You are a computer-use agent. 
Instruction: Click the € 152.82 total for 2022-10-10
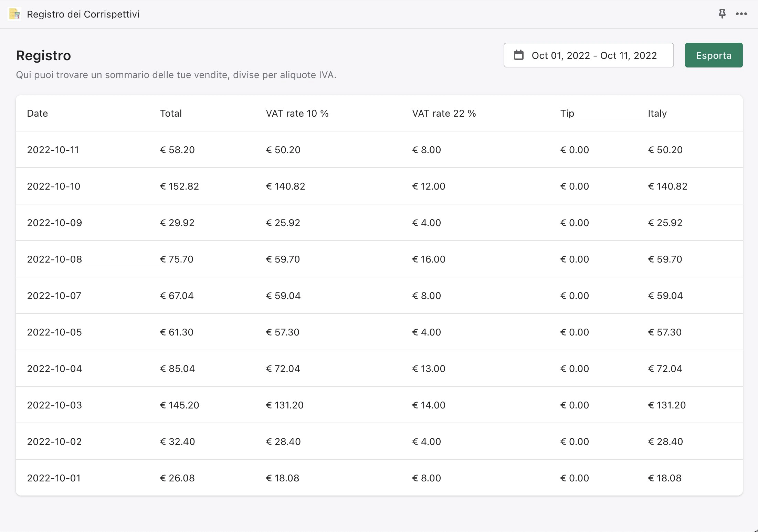tap(179, 186)
